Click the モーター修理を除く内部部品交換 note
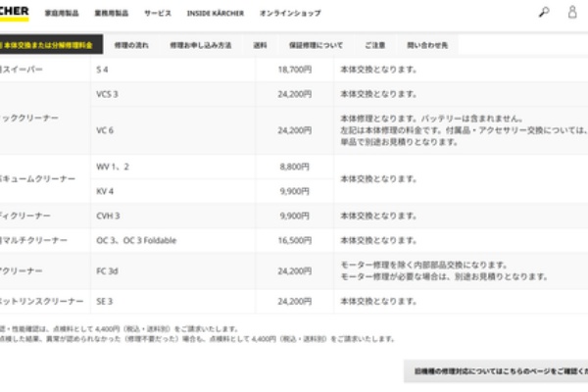This screenshot has width=588, height=392. click(423, 265)
